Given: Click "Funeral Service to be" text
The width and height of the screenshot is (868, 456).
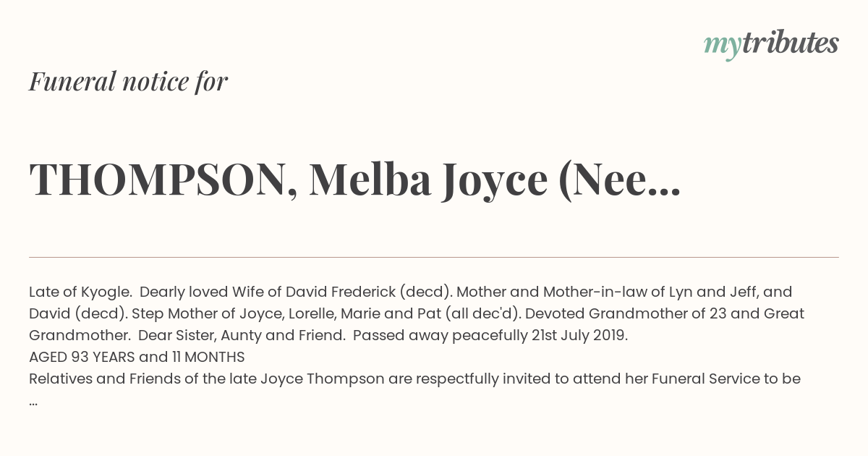Looking at the screenshot, I should click(726, 379).
